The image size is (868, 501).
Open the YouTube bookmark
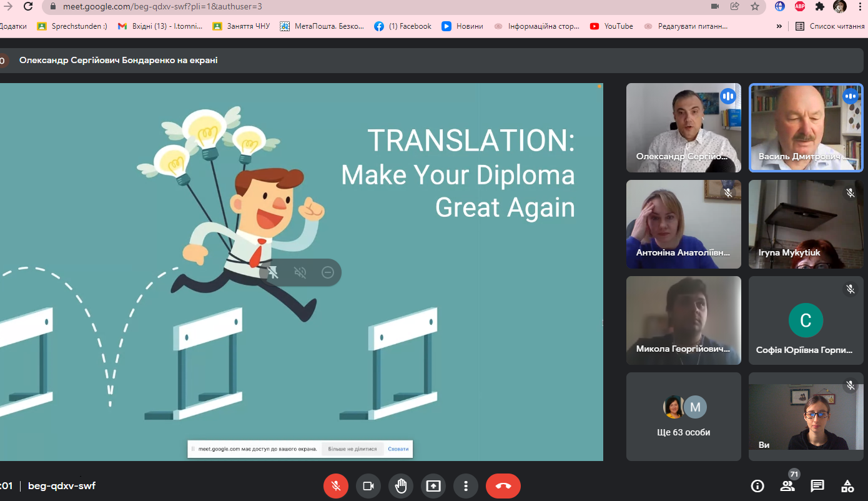point(611,26)
